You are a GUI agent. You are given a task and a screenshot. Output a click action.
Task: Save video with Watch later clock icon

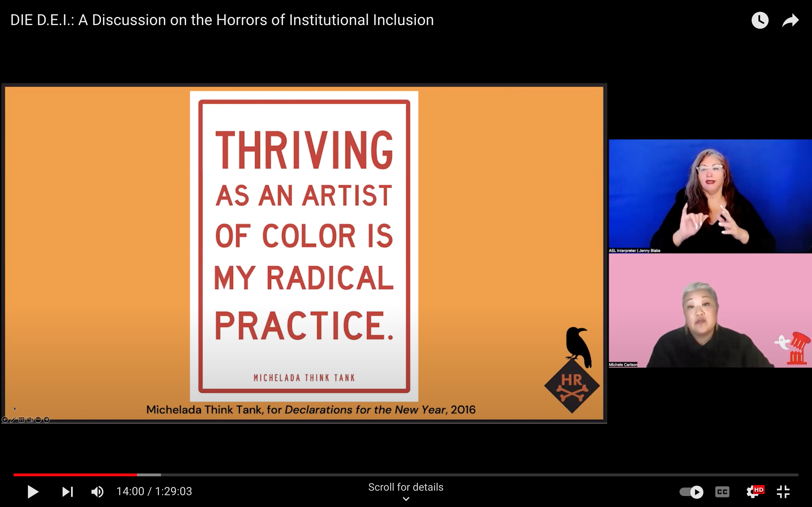760,21
